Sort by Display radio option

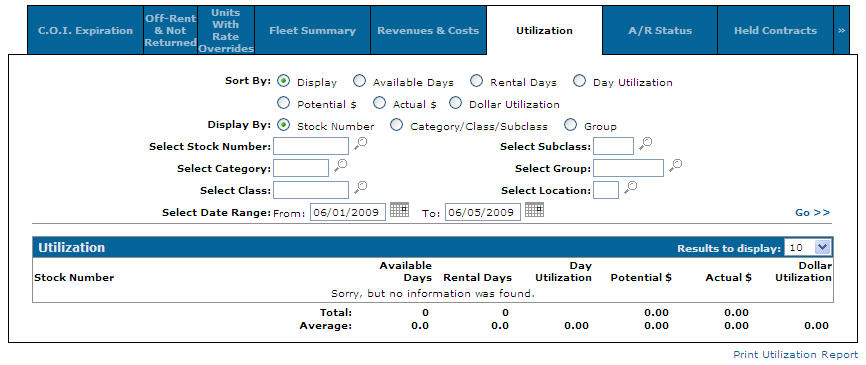pos(283,81)
